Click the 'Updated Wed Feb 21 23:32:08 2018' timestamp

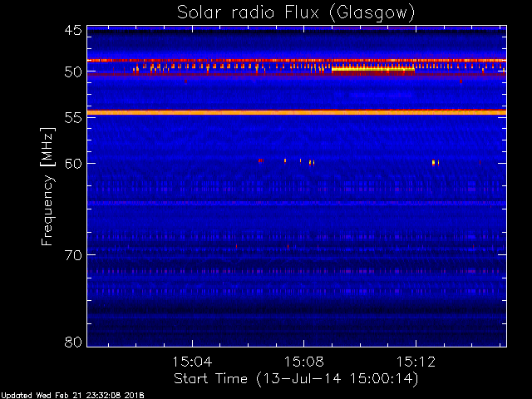pos(72,396)
